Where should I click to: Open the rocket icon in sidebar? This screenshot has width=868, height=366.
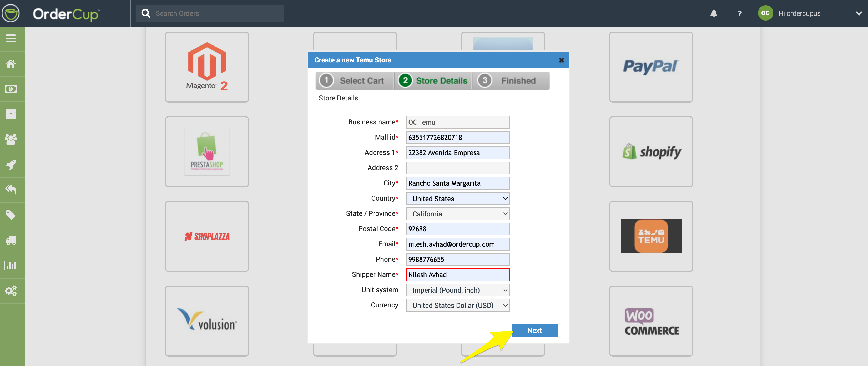(x=11, y=165)
